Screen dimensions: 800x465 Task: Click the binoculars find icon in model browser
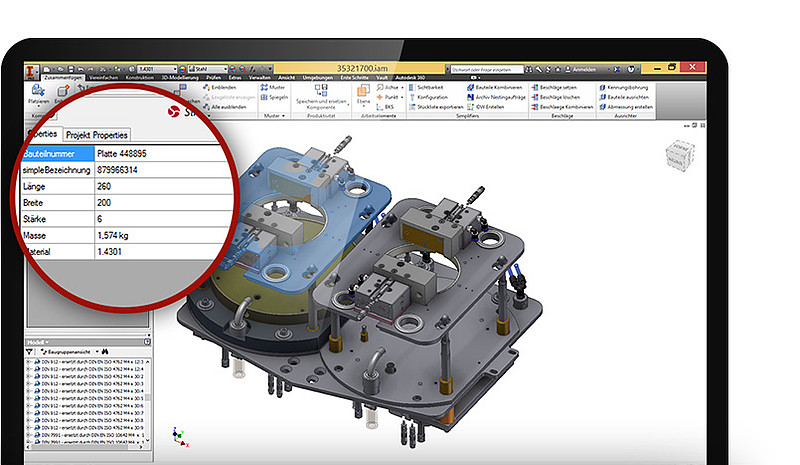coord(105,352)
